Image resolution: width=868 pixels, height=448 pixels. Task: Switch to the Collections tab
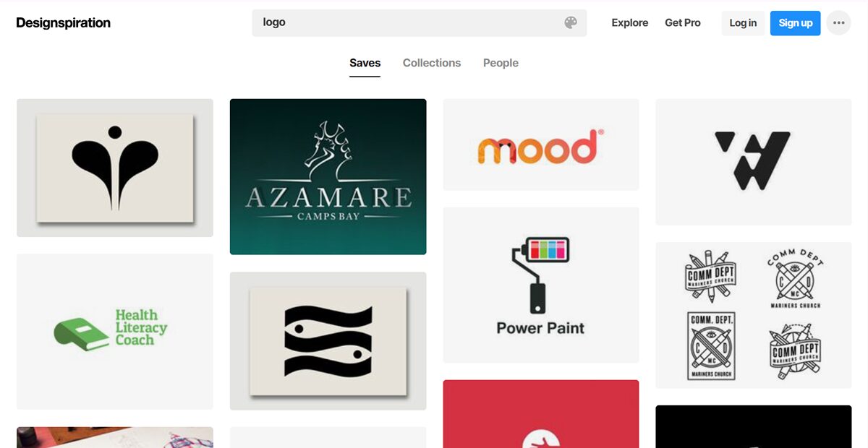(x=432, y=63)
